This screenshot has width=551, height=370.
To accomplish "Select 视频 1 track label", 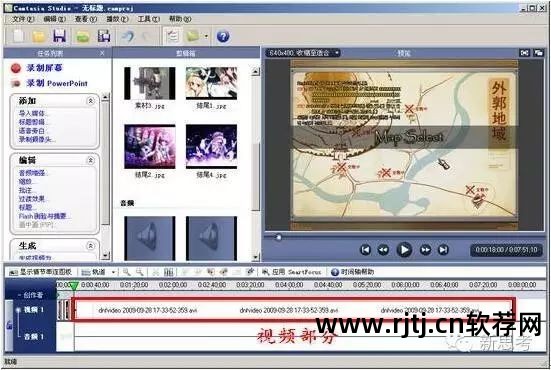I will click(34, 310).
